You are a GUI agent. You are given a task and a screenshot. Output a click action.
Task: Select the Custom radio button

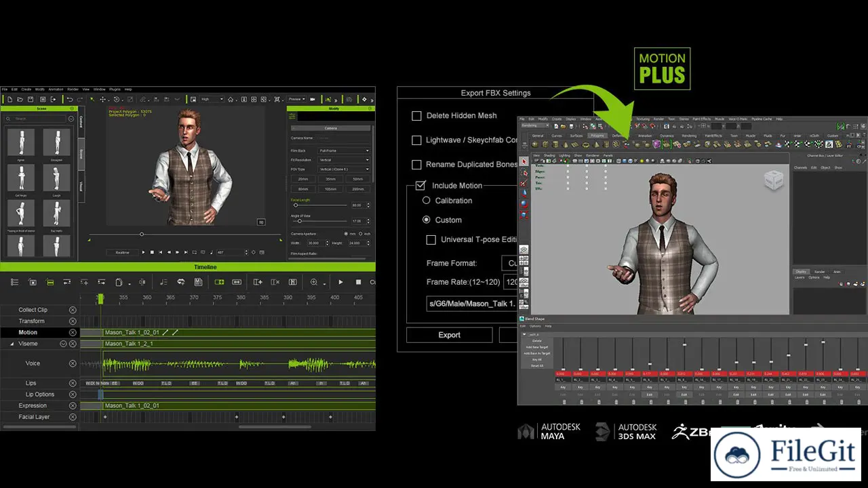coord(427,220)
